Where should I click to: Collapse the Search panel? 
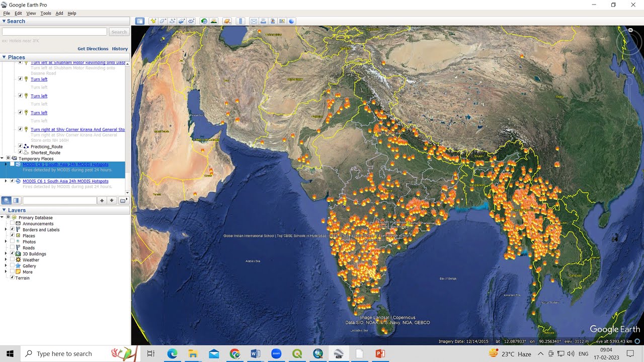4,21
